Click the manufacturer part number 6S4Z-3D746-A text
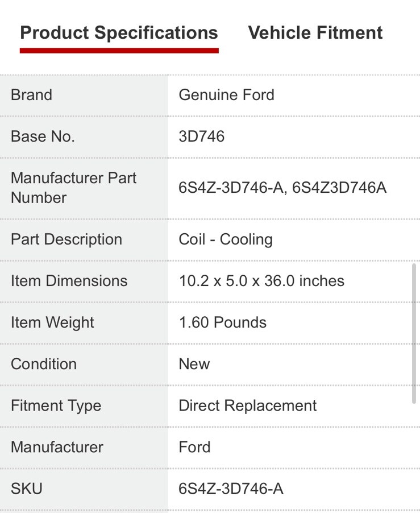Viewport: 420px width, 513px height. click(231, 188)
